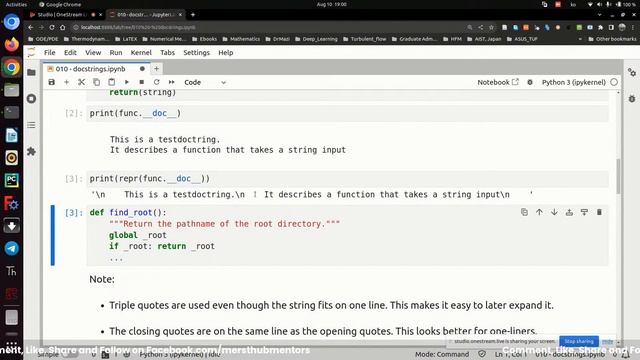This screenshot has width=640, height=360.
Task: Open the LaTEX bookmarks folder
Action: (126, 39)
